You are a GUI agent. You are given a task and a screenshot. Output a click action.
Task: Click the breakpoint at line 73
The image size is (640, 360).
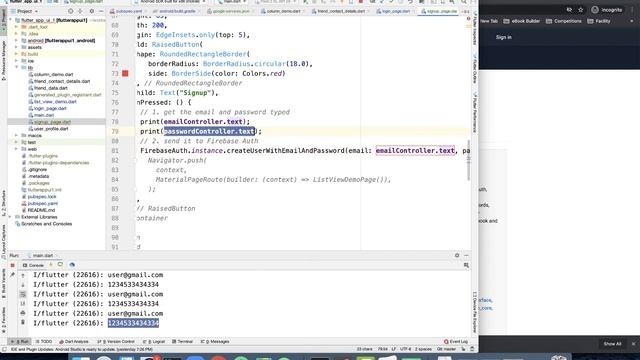(x=125, y=73)
